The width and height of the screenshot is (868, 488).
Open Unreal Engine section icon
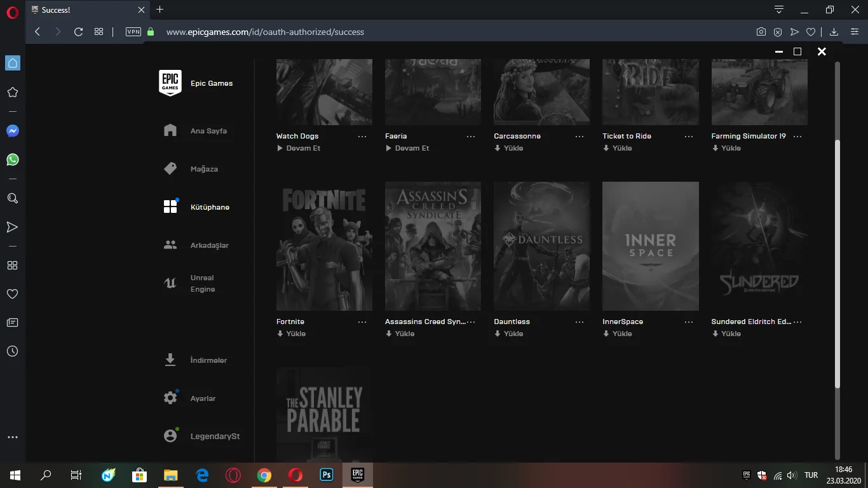pyautogui.click(x=170, y=283)
